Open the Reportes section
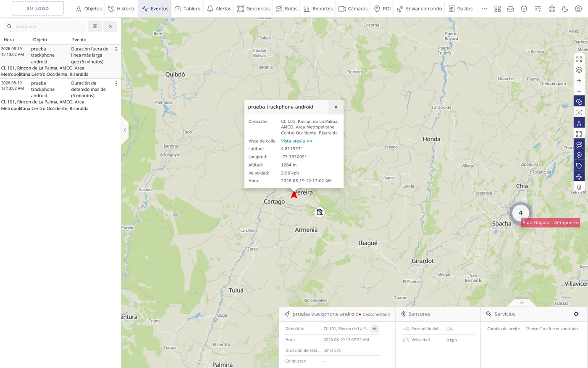 pyautogui.click(x=318, y=8)
